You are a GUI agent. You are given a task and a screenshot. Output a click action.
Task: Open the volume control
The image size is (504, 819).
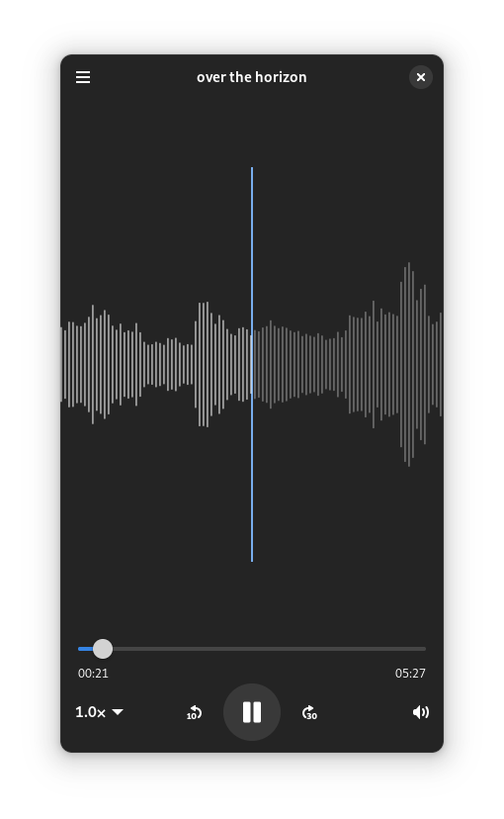[x=421, y=712]
